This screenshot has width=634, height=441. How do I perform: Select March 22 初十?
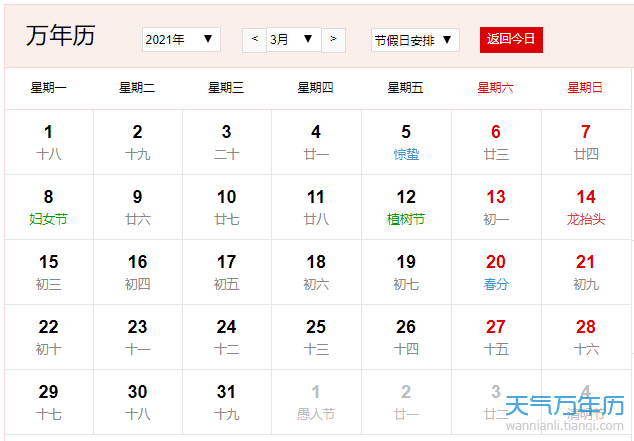tap(49, 337)
